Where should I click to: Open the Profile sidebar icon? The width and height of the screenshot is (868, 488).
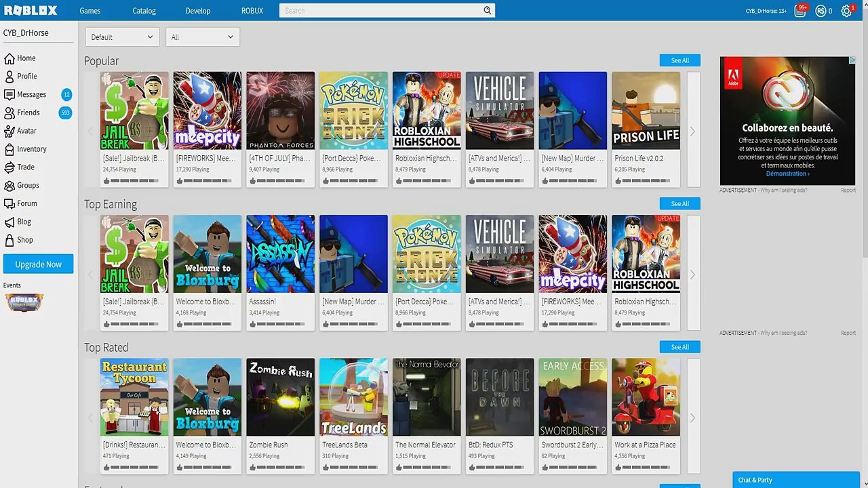(x=9, y=77)
